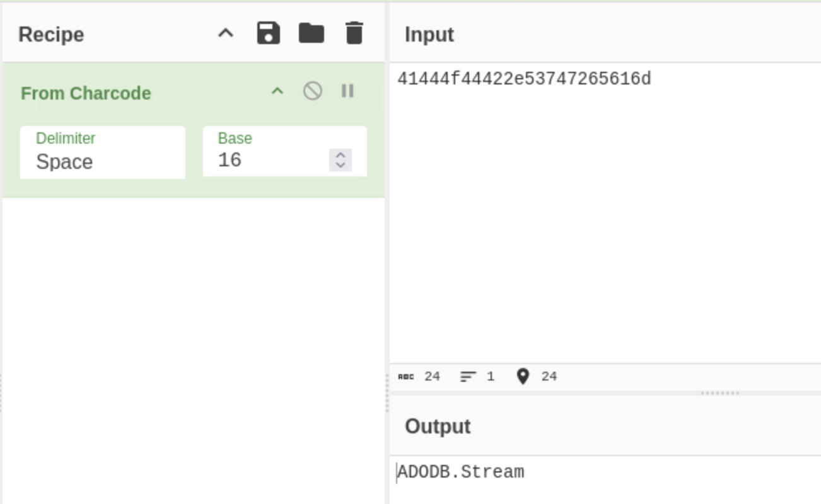Open the load recipe folder icon

[311, 33]
